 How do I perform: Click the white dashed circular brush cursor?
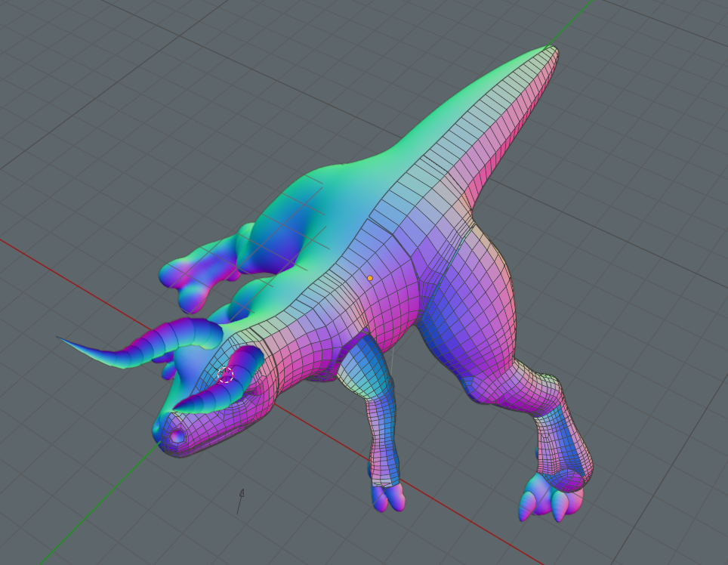coord(226,375)
